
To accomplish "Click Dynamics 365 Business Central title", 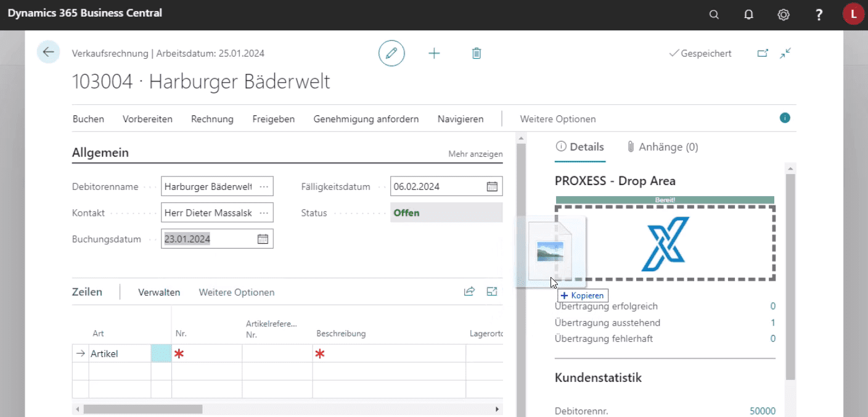I will click(85, 13).
